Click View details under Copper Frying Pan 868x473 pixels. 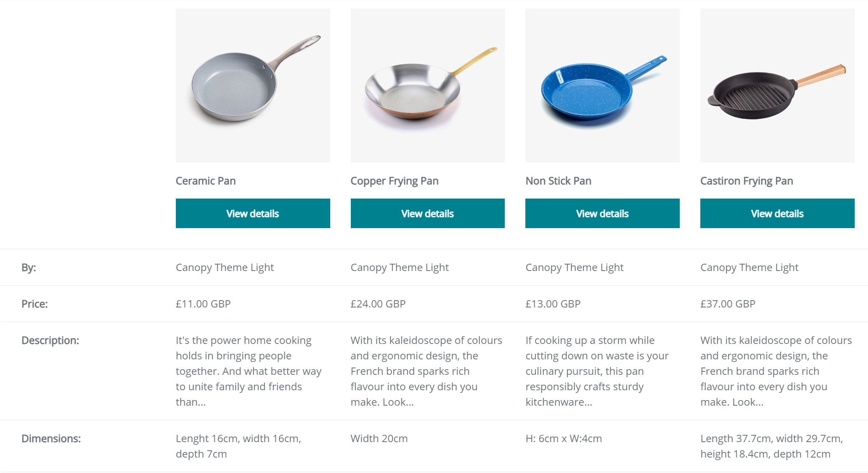[x=428, y=213]
